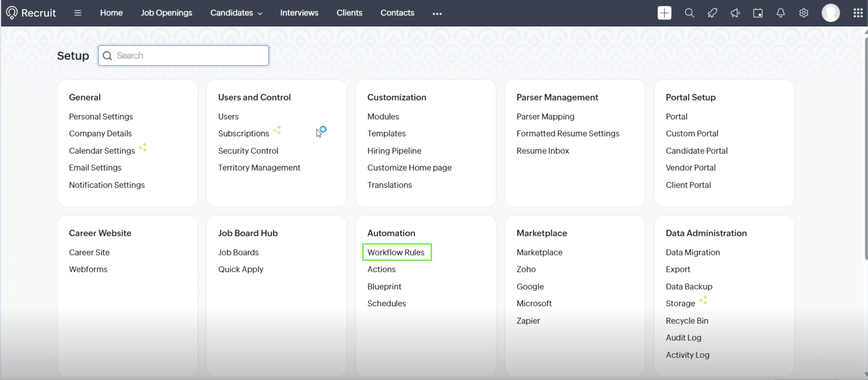Image resolution: width=868 pixels, height=380 pixels.
Task: Open the announcements megaphone icon
Action: [735, 13]
